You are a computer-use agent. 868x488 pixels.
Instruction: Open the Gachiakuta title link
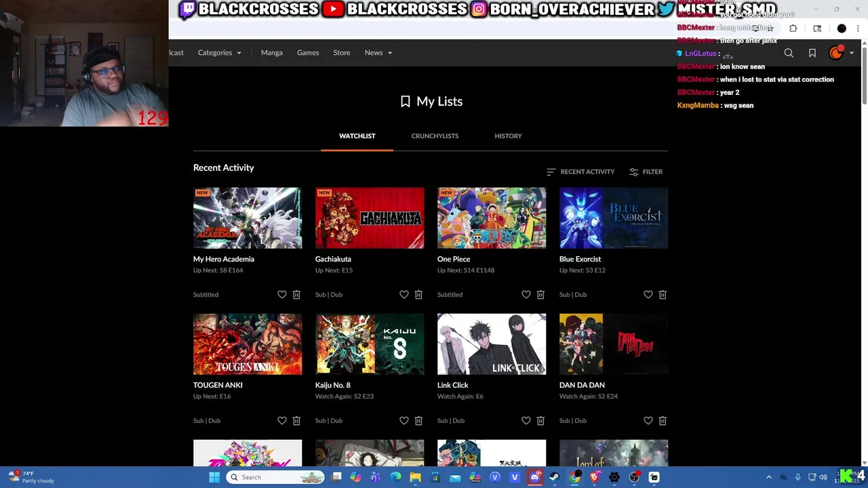point(333,259)
